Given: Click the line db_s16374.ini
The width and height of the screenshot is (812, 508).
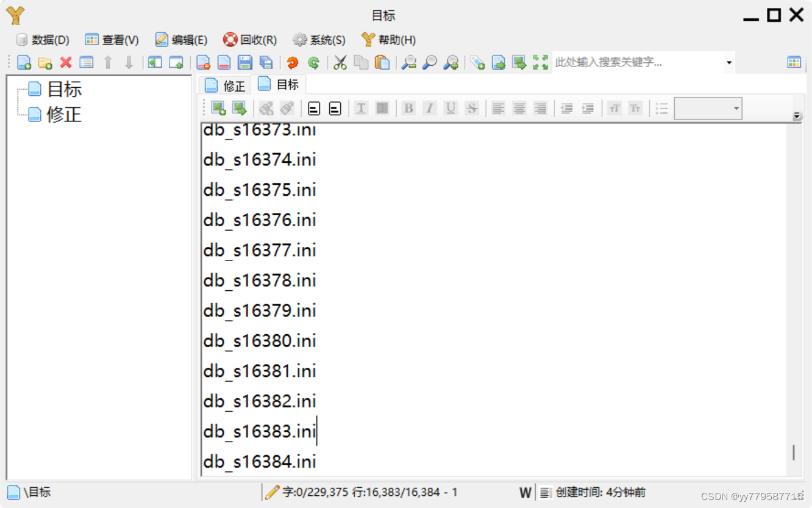Looking at the screenshot, I should pyautogui.click(x=260, y=160).
